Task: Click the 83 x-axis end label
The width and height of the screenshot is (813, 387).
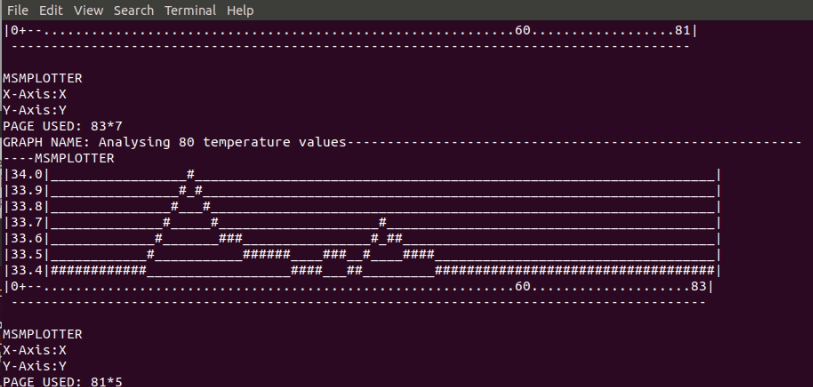Action: tap(698, 286)
